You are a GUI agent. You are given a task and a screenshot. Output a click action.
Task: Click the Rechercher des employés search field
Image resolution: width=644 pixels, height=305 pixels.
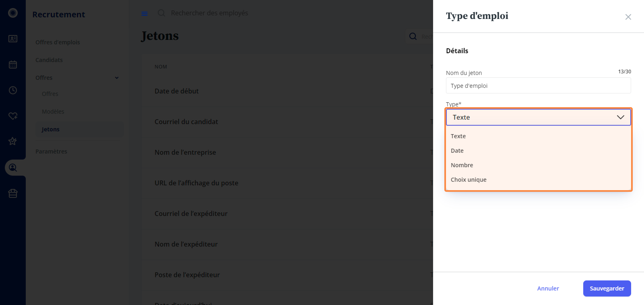tap(209, 13)
